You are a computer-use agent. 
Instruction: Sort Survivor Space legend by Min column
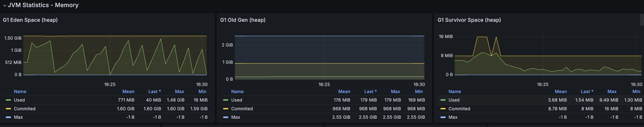pyautogui.click(x=636, y=91)
